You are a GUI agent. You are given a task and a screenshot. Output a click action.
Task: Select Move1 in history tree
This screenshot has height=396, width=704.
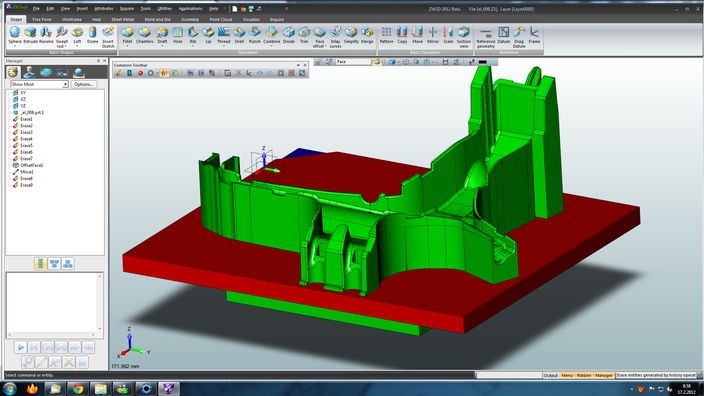tap(23, 172)
